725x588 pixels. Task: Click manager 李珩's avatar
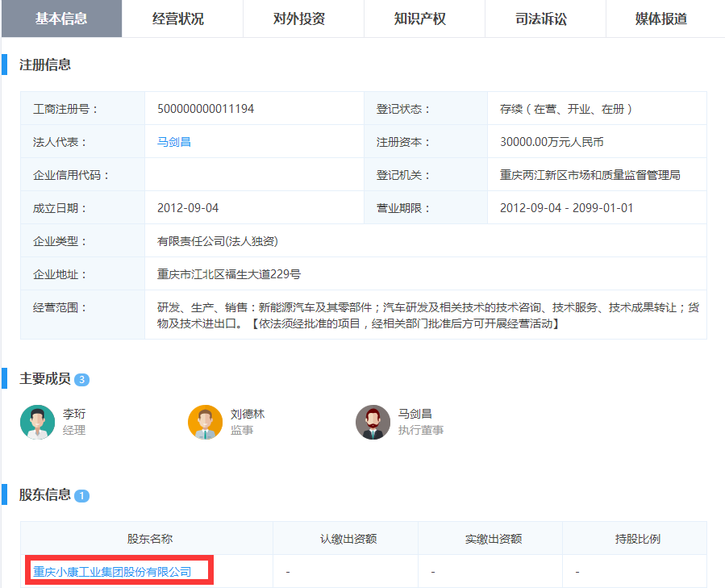[37, 422]
